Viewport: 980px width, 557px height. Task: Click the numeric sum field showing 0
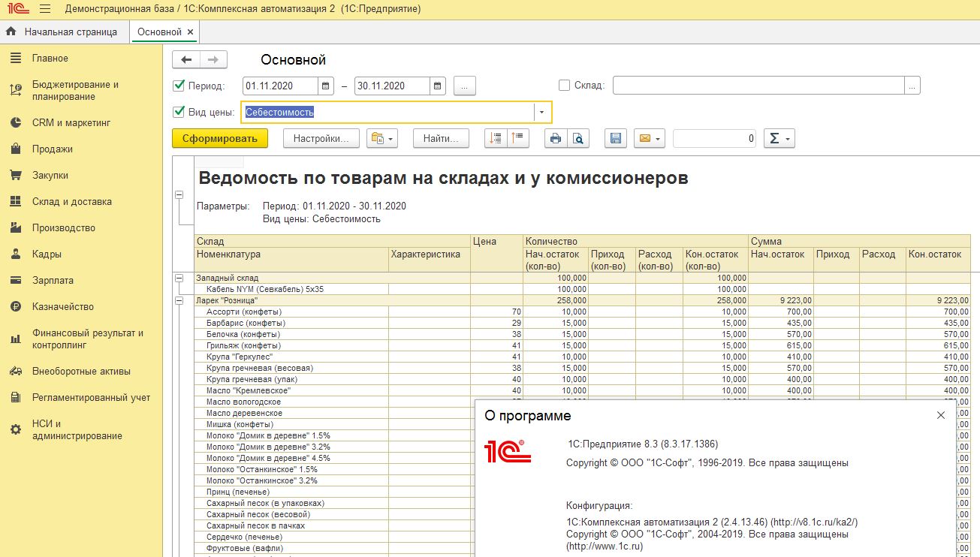coord(714,138)
